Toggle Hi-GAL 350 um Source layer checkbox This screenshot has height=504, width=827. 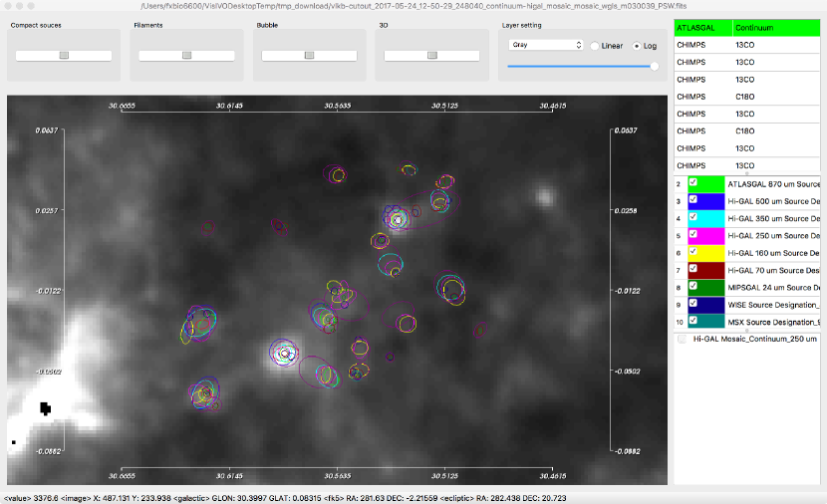(x=693, y=217)
